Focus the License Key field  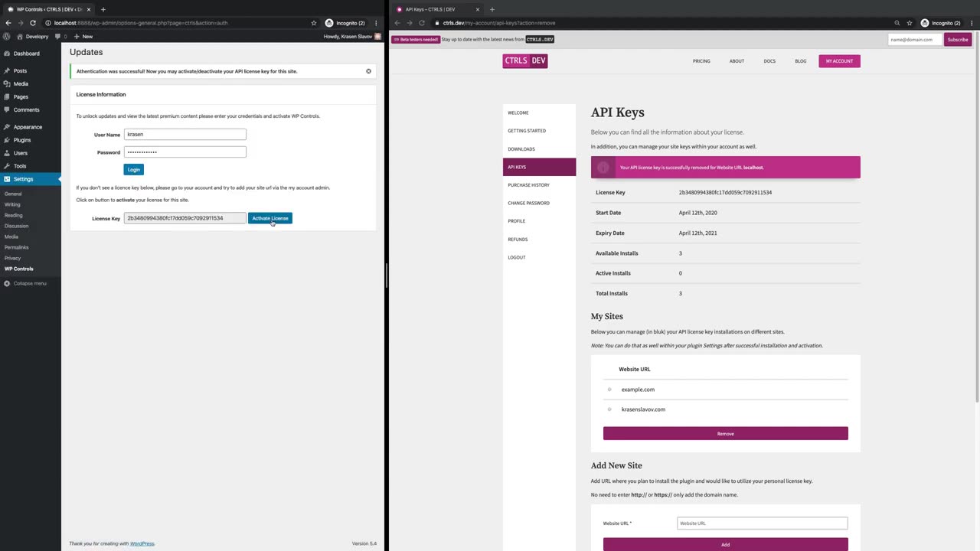point(185,218)
